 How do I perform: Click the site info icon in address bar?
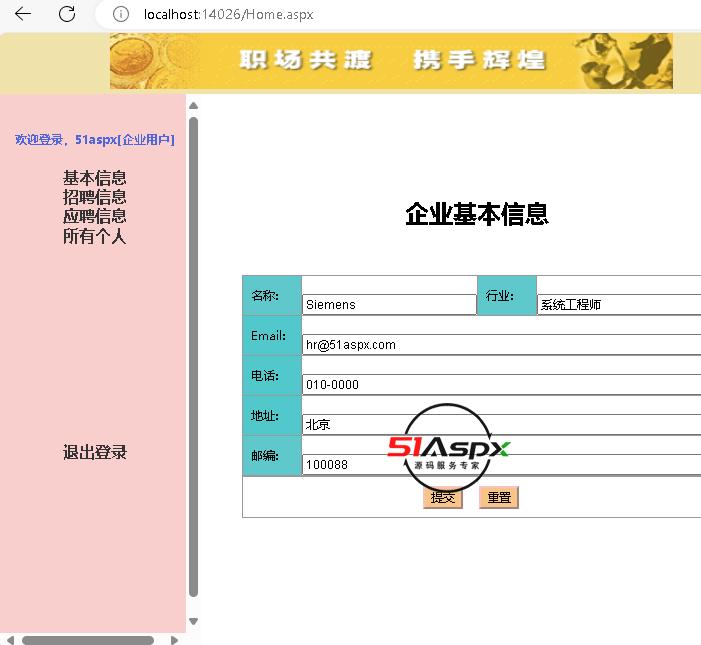[x=121, y=14]
